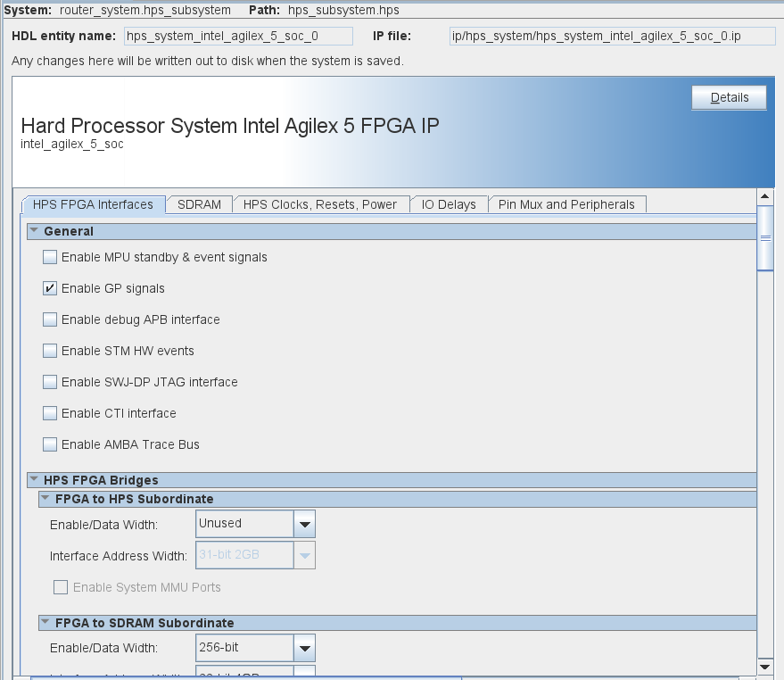Click the Details button
784x680 pixels.
tap(729, 98)
